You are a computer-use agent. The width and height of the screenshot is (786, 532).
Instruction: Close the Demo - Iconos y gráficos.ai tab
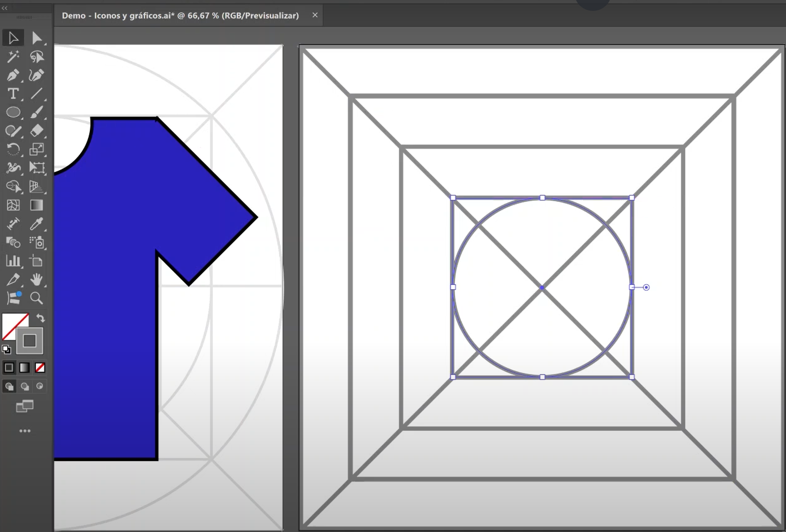(315, 15)
